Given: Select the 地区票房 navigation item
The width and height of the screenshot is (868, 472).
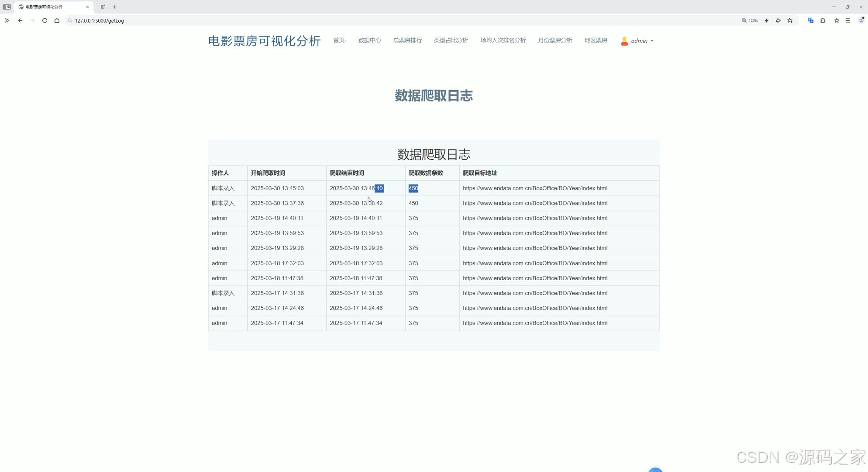Looking at the screenshot, I should point(596,40).
